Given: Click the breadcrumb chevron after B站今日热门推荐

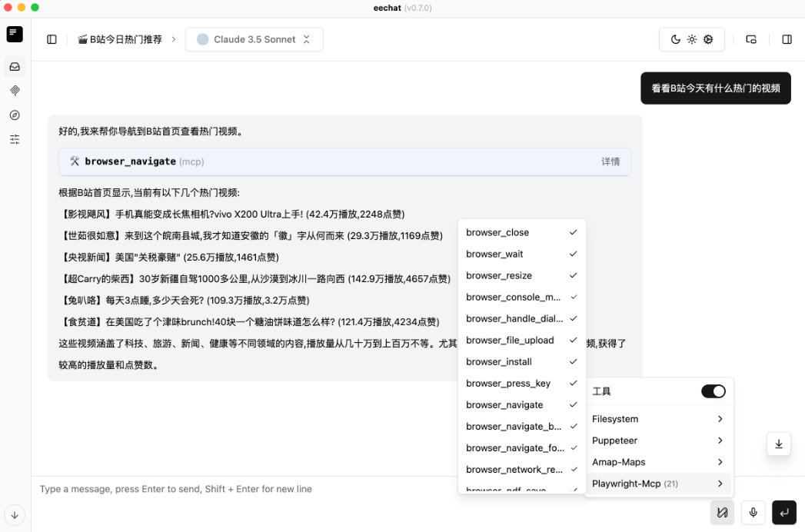Looking at the screenshot, I should point(174,39).
